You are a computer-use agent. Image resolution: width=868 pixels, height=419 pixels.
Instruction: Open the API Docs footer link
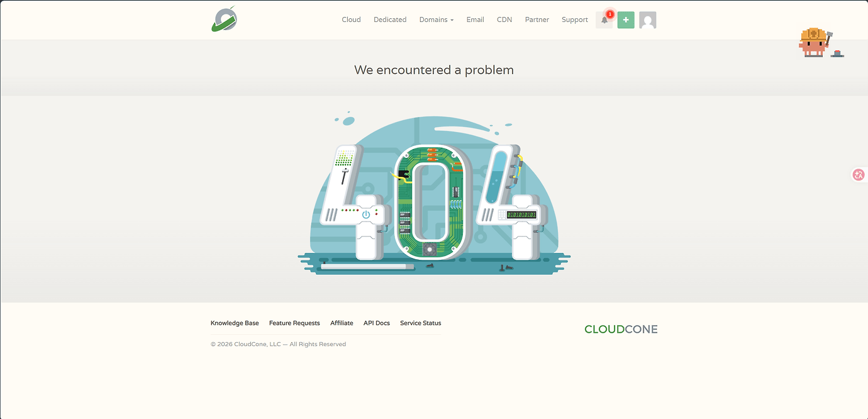pyautogui.click(x=377, y=323)
